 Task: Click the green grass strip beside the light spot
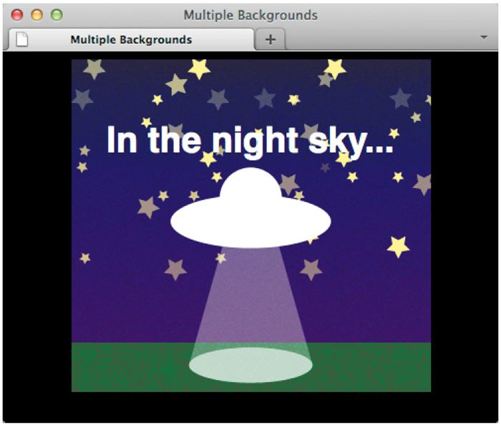coord(370,367)
